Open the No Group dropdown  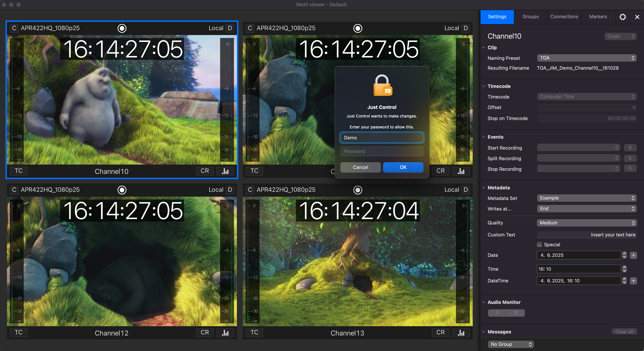pyautogui.click(x=511, y=344)
